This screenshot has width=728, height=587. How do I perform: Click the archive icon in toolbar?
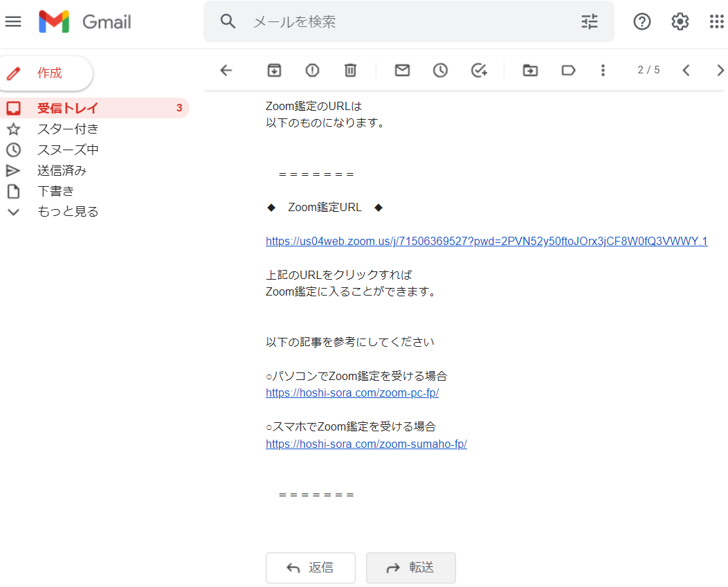coord(275,70)
